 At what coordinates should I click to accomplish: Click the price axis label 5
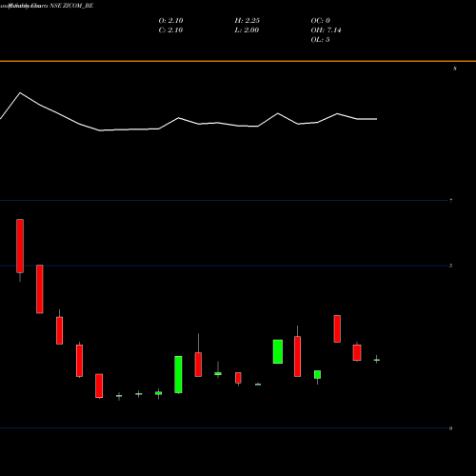pos(450,266)
